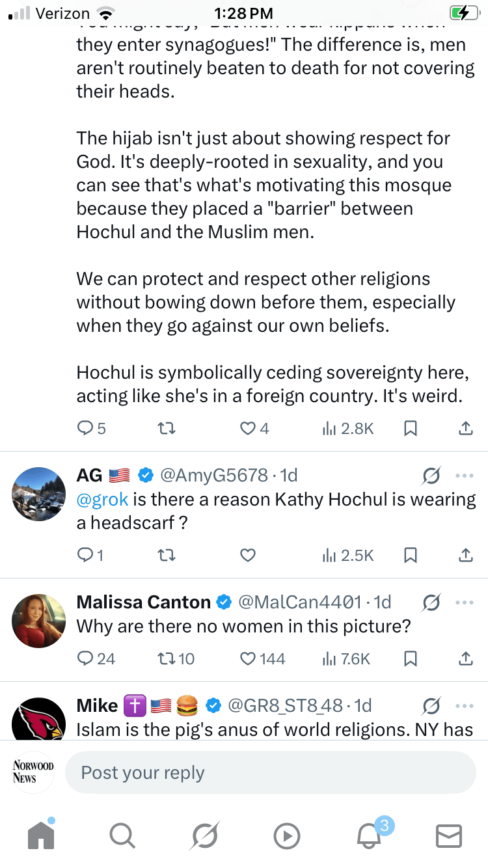
Task: Like Malissa Canton's tweet with heart icon
Action: point(248,659)
